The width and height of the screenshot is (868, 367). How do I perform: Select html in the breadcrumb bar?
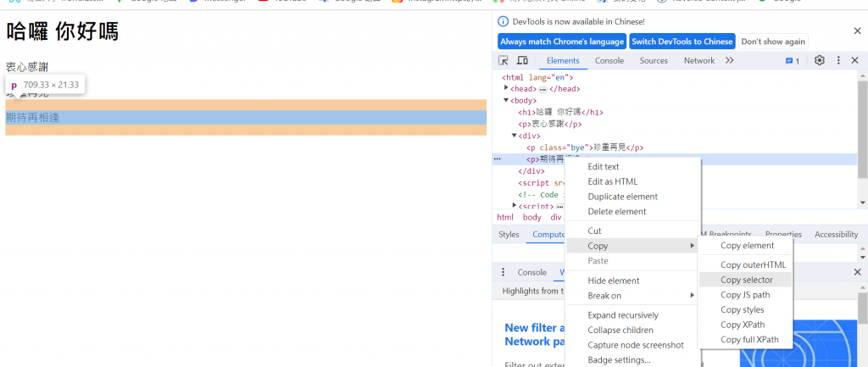[x=505, y=218]
